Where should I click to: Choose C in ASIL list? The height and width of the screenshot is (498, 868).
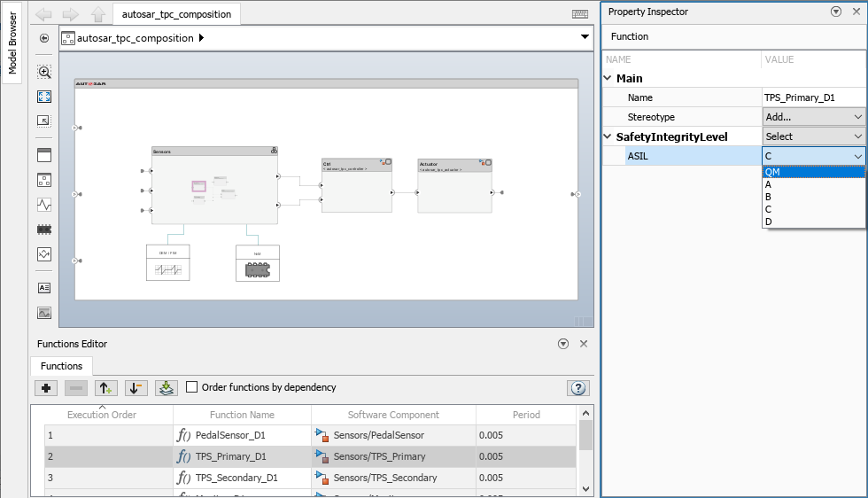pyautogui.click(x=814, y=209)
